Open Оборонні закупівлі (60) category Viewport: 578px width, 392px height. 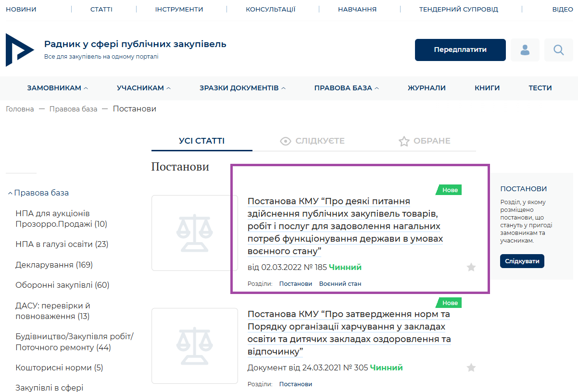tap(63, 285)
